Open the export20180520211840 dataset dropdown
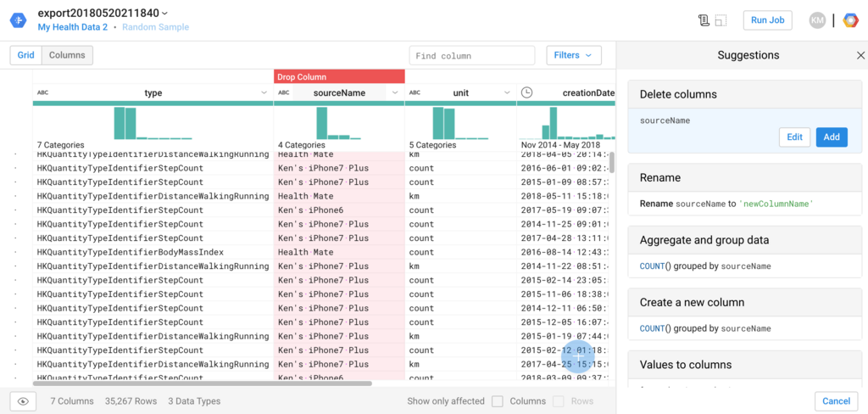868x414 pixels. (x=103, y=13)
